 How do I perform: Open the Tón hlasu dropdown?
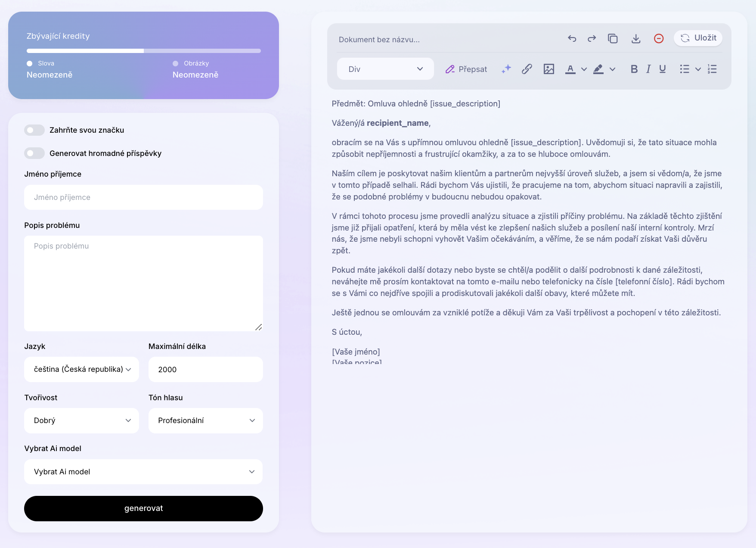click(206, 420)
